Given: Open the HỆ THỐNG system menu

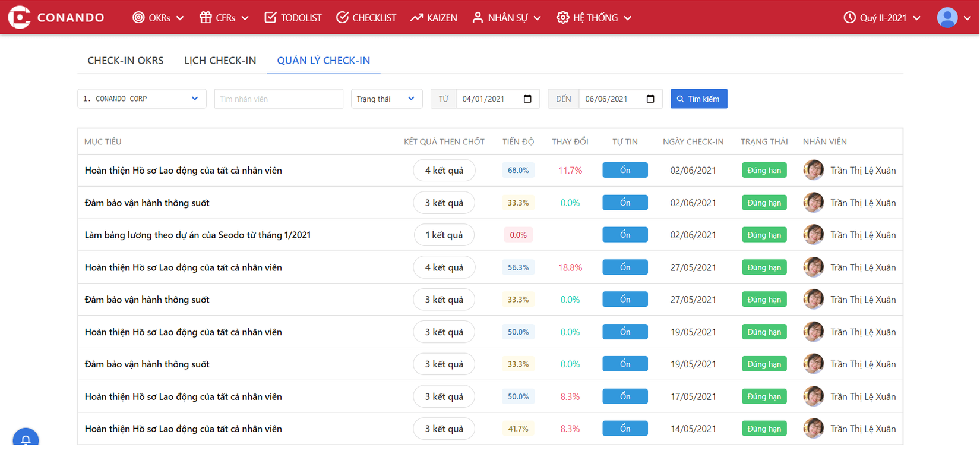Looking at the screenshot, I should coord(593,18).
